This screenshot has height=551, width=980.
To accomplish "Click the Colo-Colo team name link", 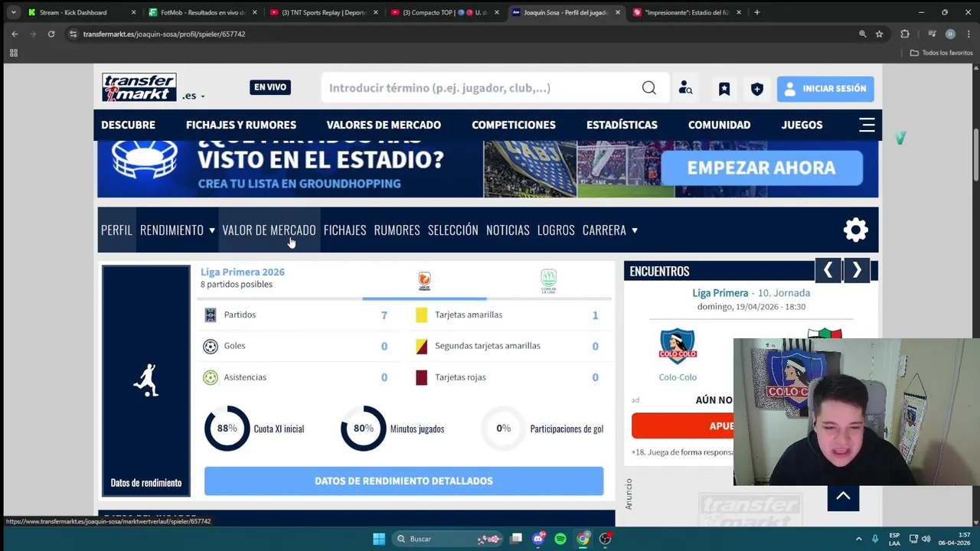I will click(678, 377).
